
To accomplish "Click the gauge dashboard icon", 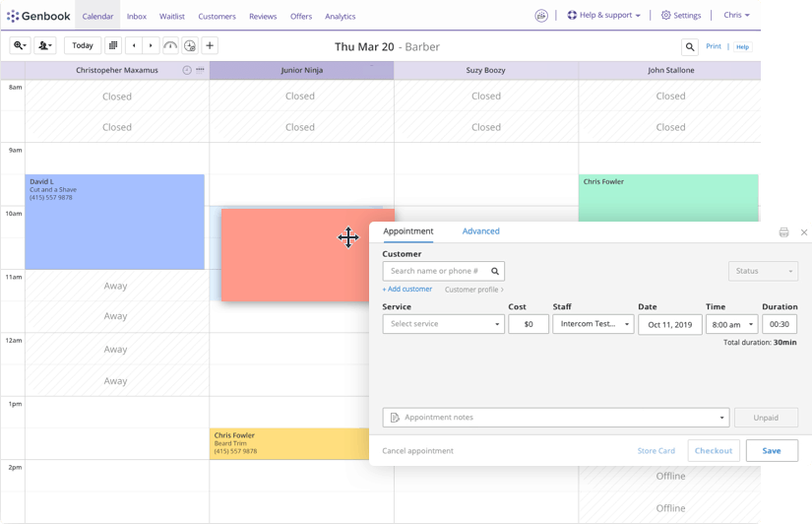I will [x=170, y=45].
